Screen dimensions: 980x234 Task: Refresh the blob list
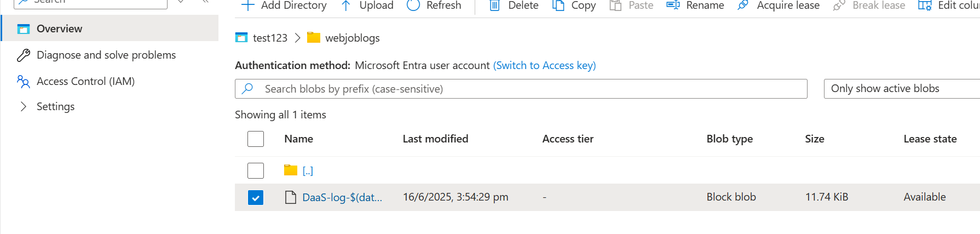click(434, 5)
